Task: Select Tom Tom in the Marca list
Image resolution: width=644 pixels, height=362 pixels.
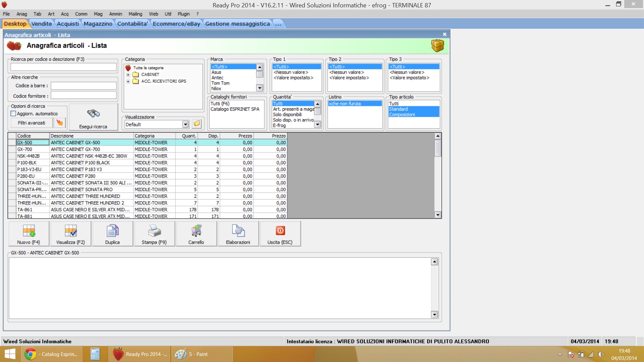Action: (233, 83)
